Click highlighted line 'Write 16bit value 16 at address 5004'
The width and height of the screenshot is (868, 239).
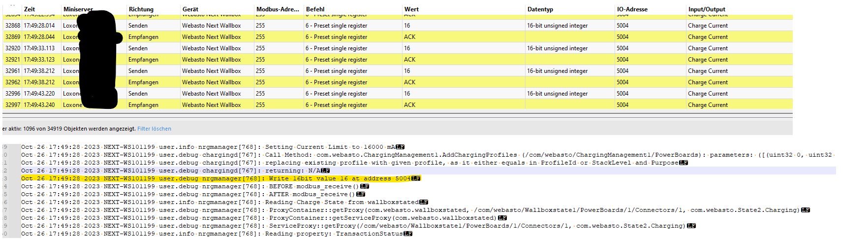click(220, 178)
